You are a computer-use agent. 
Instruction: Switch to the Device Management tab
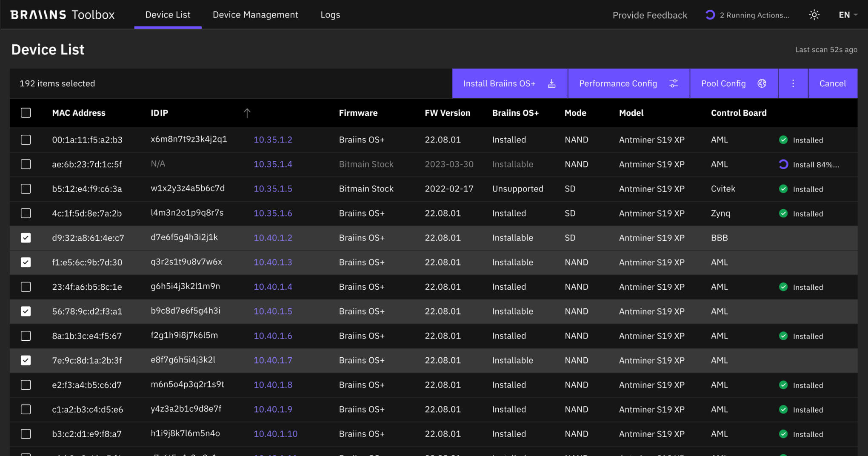255,15
